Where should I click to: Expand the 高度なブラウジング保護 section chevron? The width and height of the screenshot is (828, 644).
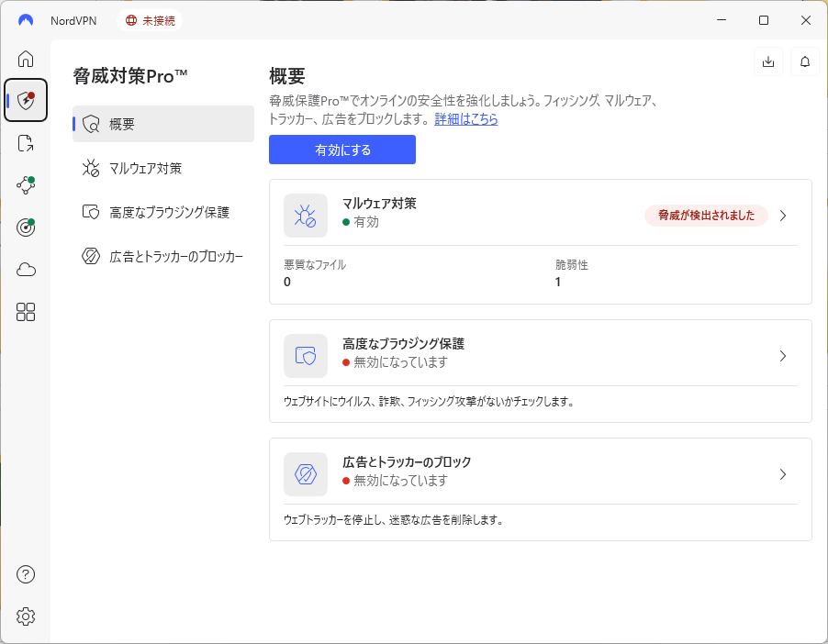coord(782,357)
